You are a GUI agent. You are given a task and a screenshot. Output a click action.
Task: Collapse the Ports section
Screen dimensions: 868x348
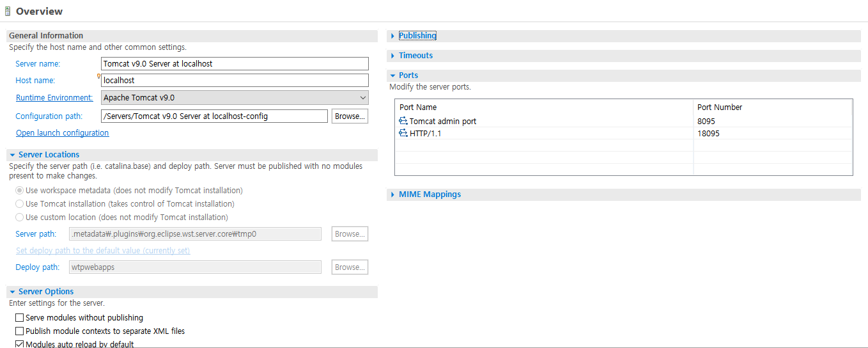click(x=392, y=75)
